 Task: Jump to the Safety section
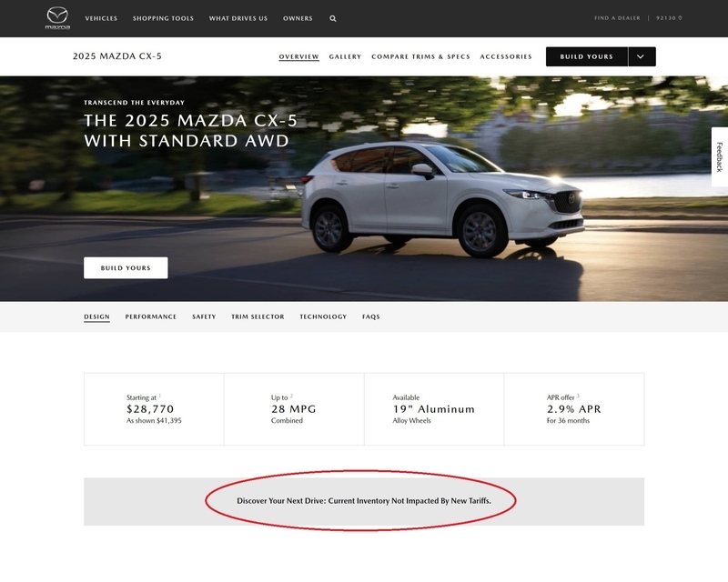pos(204,316)
